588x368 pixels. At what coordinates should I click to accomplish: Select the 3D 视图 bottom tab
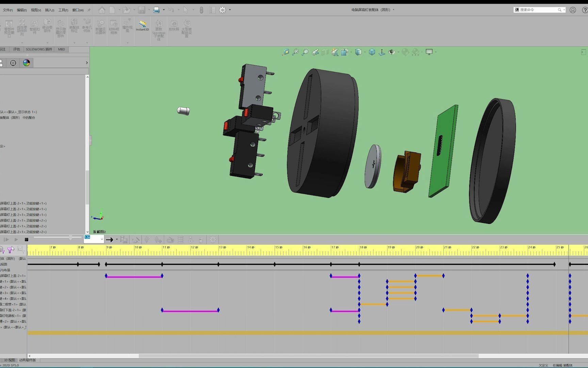tap(9, 360)
